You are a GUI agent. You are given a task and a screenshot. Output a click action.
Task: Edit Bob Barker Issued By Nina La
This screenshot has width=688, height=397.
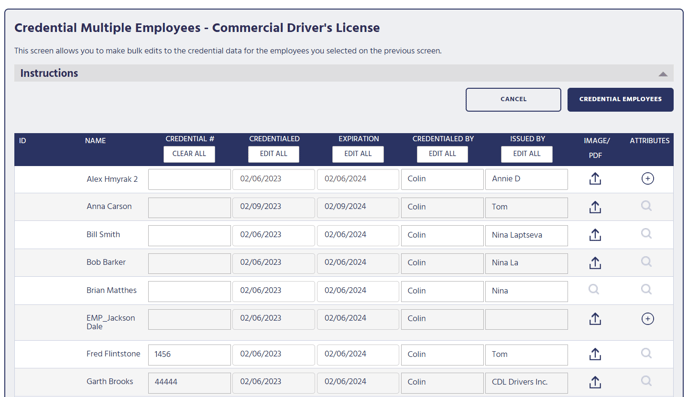pos(527,263)
